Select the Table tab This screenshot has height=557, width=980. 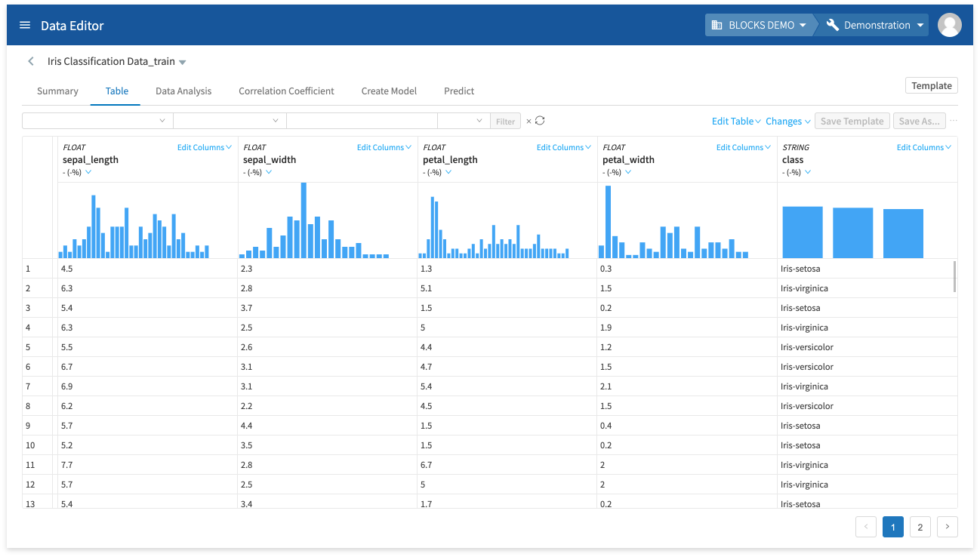coord(117,91)
